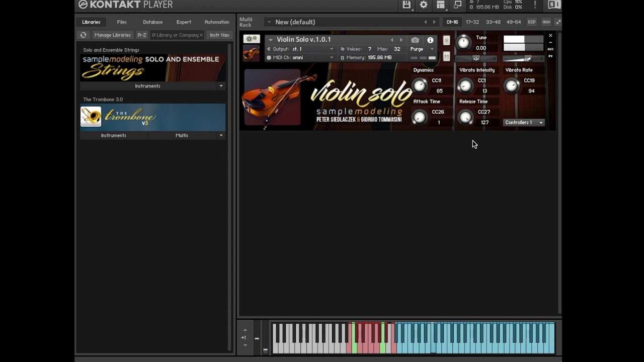Toggle A-Z library sorting
The width and height of the screenshot is (644, 362).
pos(142,35)
